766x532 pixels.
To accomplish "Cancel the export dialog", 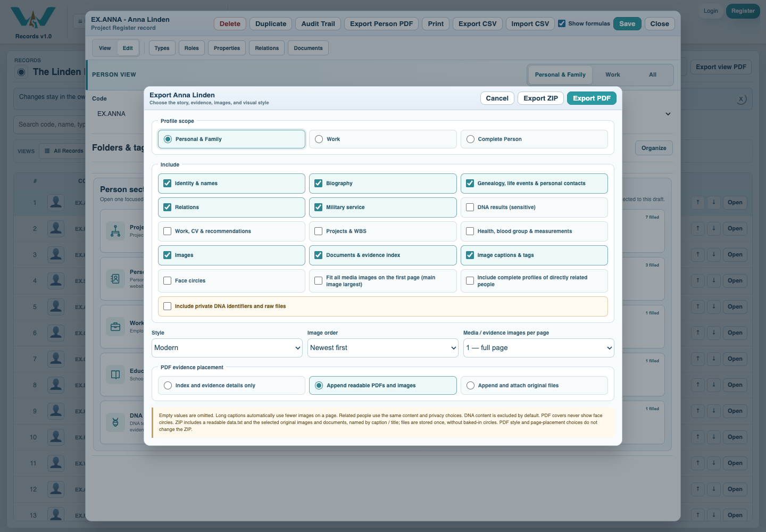I will point(497,98).
